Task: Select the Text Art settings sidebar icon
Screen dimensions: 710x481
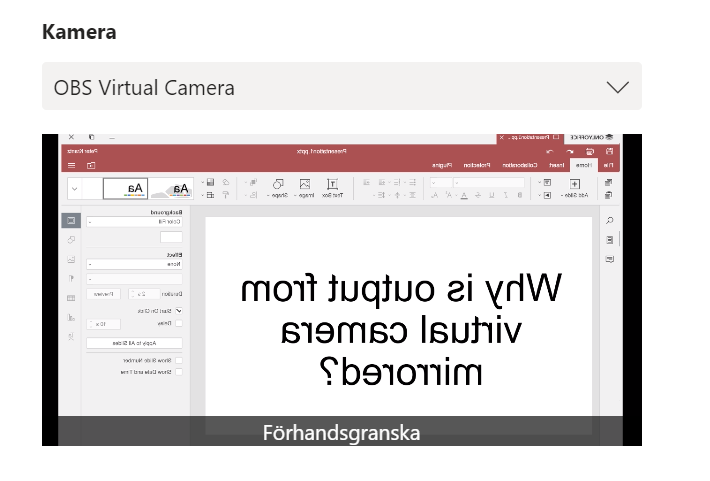Action: [x=71, y=337]
